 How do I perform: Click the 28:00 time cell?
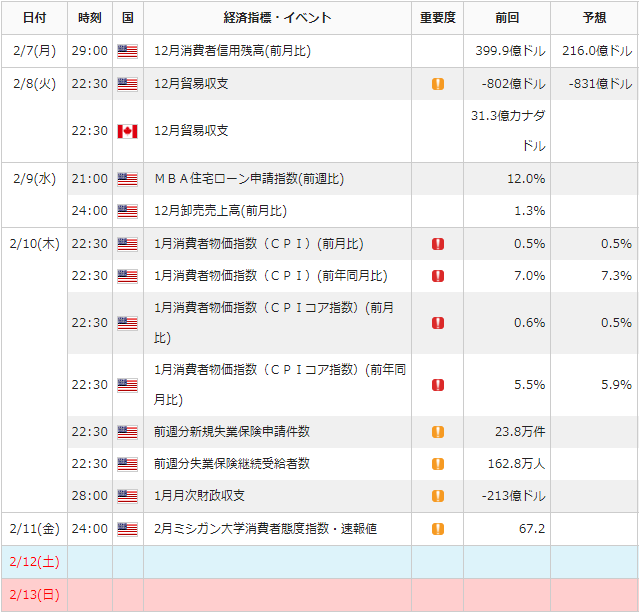90,496
